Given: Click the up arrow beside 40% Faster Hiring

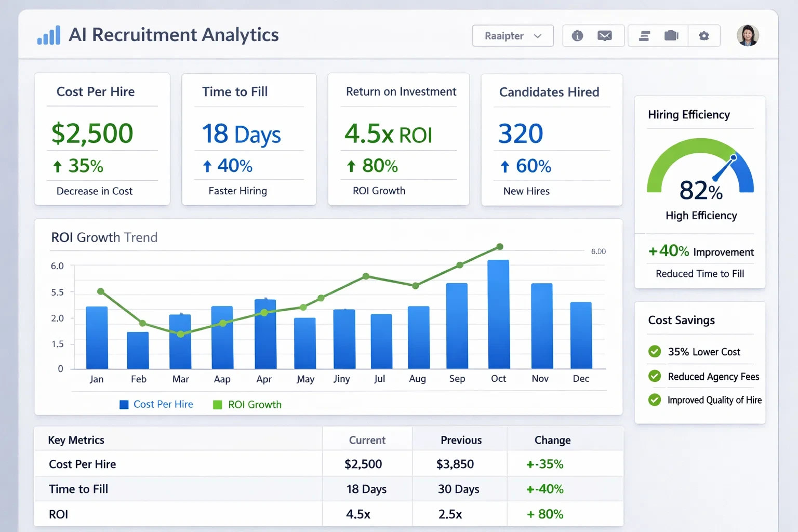Looking at the screenshot, I should pyautogui.click(x=207, y=166).
